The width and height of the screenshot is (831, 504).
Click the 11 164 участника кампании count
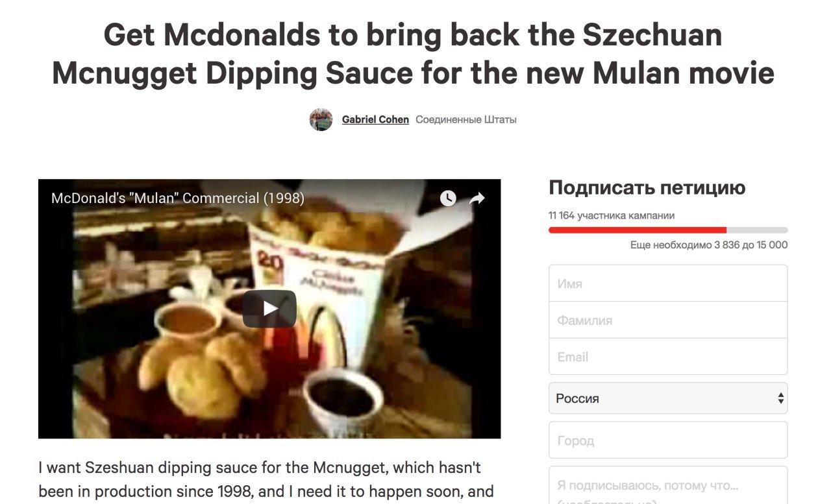coord(612,215)
